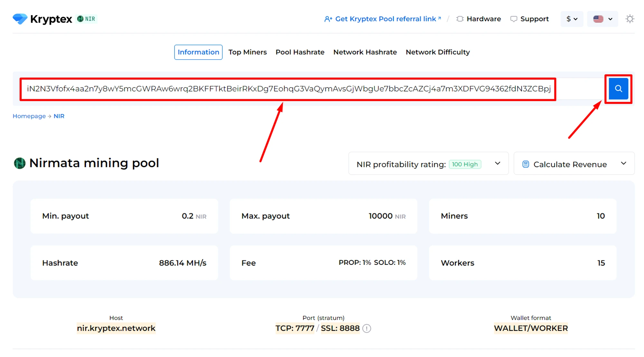
Task: Select the Network Difficulty tab
Action: coord(437,52)
